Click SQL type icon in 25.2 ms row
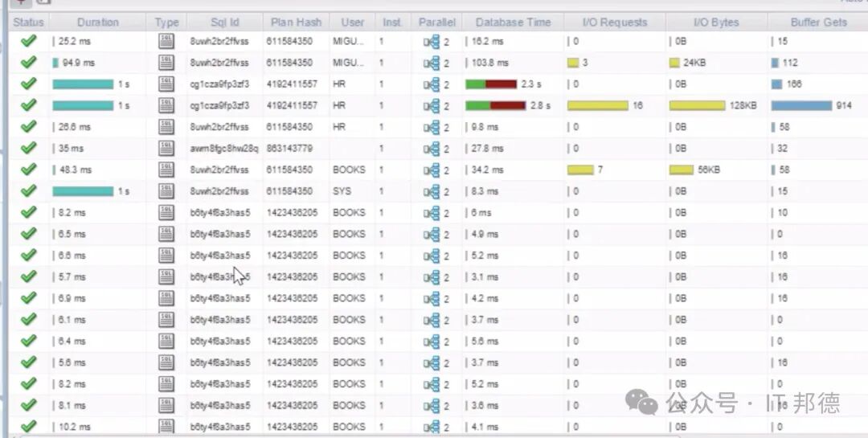Screen dimensions: 868x438 coord(166,41)
